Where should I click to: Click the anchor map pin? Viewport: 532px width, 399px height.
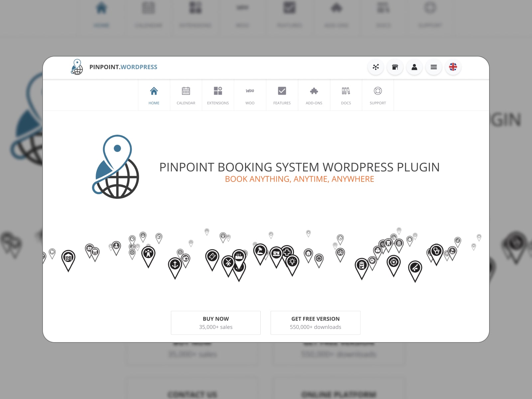(175, 268)
